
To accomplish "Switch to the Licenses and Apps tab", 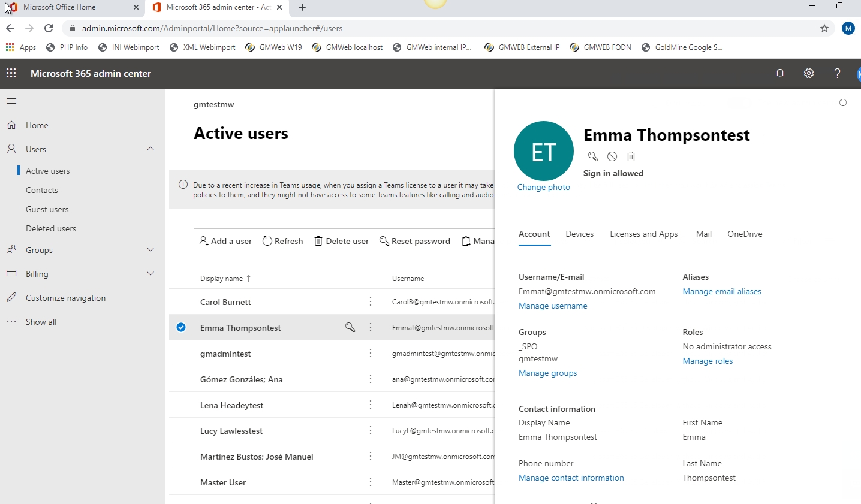I will pos(643,234).
